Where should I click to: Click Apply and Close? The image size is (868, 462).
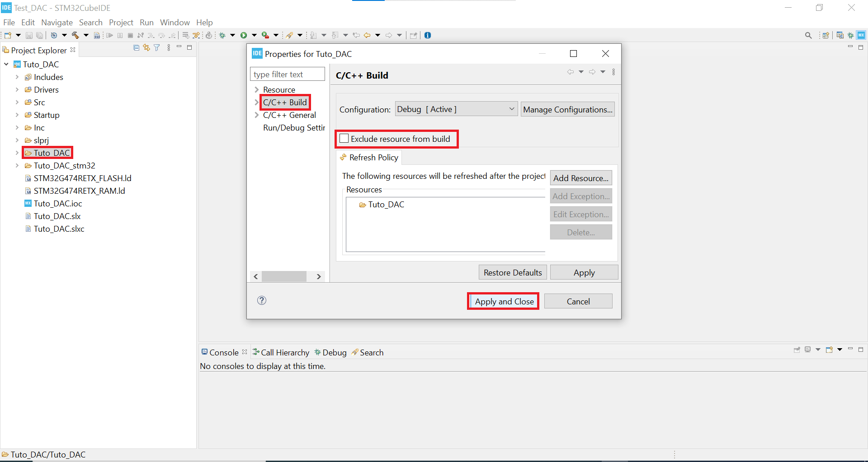pyautogui.click(x=504, y=301)
